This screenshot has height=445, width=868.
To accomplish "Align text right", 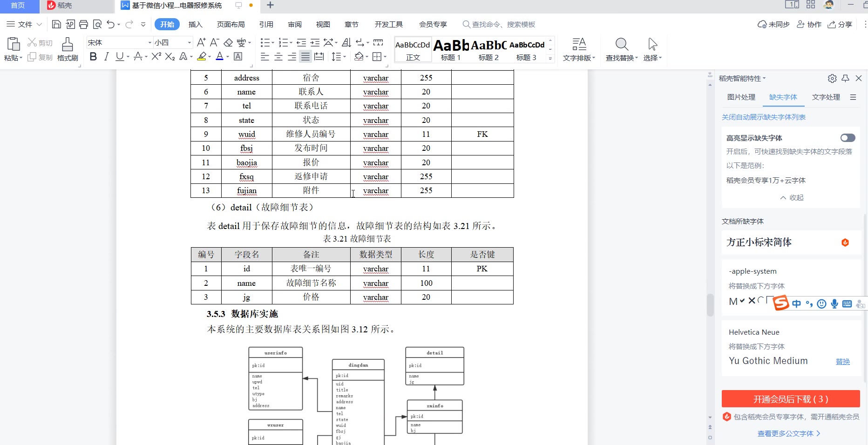I will coord(292,56).
